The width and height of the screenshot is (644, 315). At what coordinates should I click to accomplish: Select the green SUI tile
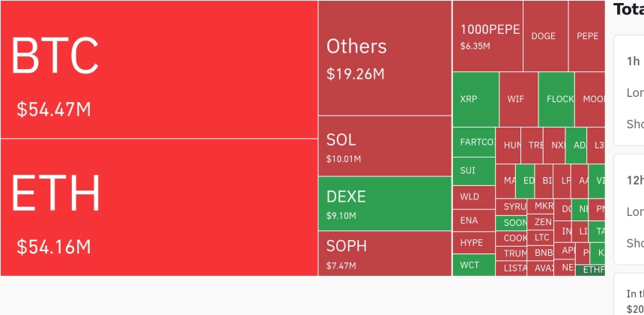474,171
